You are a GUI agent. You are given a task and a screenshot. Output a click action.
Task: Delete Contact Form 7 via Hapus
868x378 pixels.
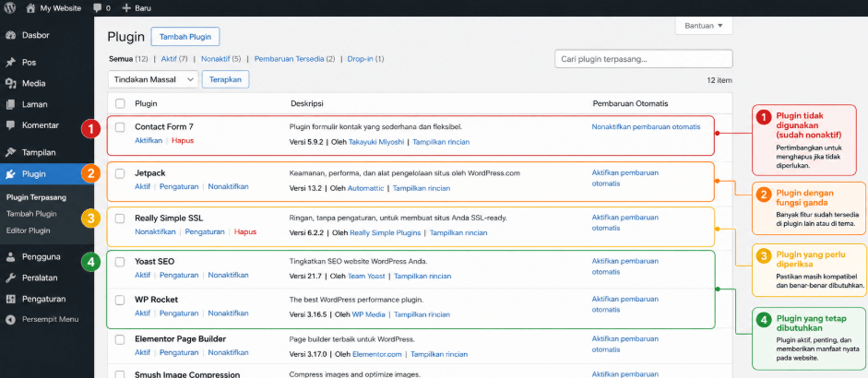click(183, 140)
